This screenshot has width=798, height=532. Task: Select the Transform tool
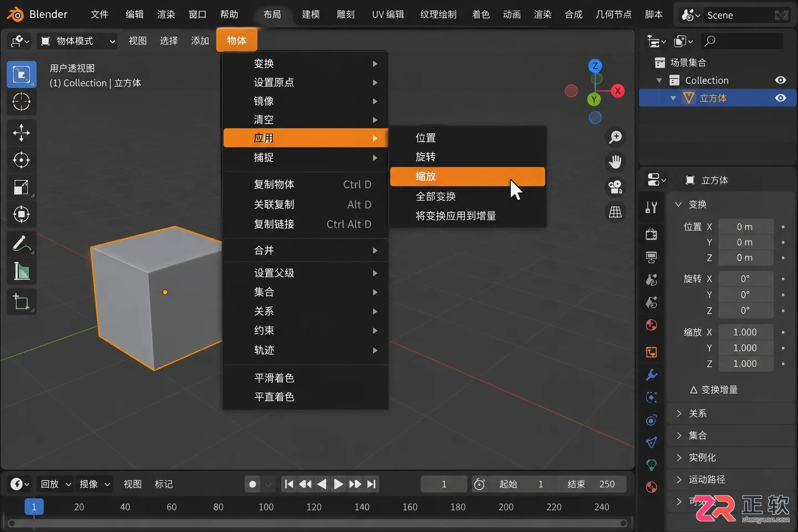tap(22, 214)
